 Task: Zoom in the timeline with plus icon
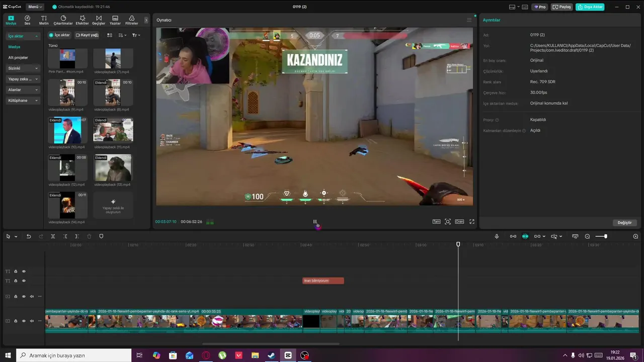635,236
